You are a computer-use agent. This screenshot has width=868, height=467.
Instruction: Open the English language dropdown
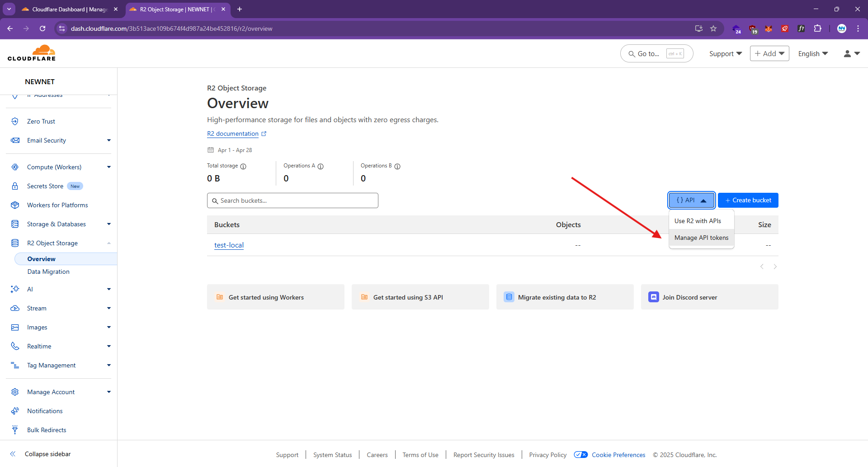click(813, 53)
